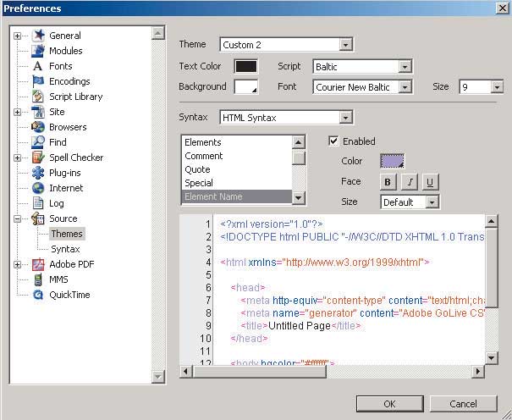The image size is (512, 420).
Task: Select Quote in the syntax list
Action: [x=236, y=169]
